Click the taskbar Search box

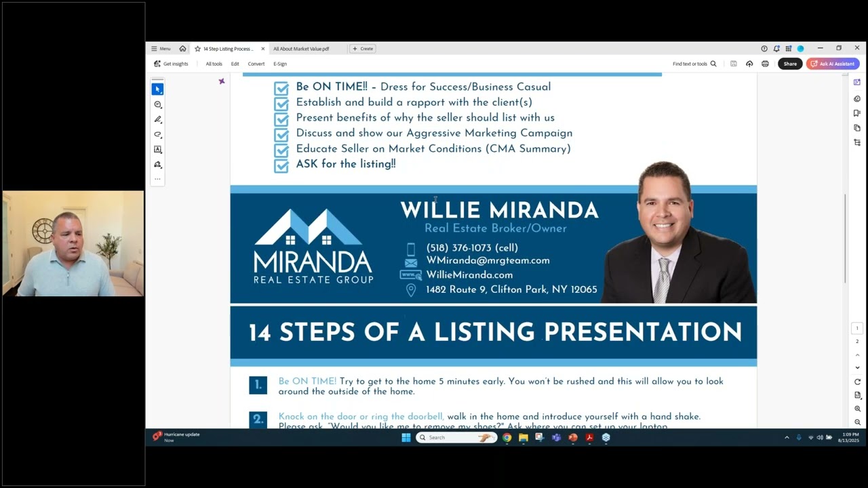[456, 437]
